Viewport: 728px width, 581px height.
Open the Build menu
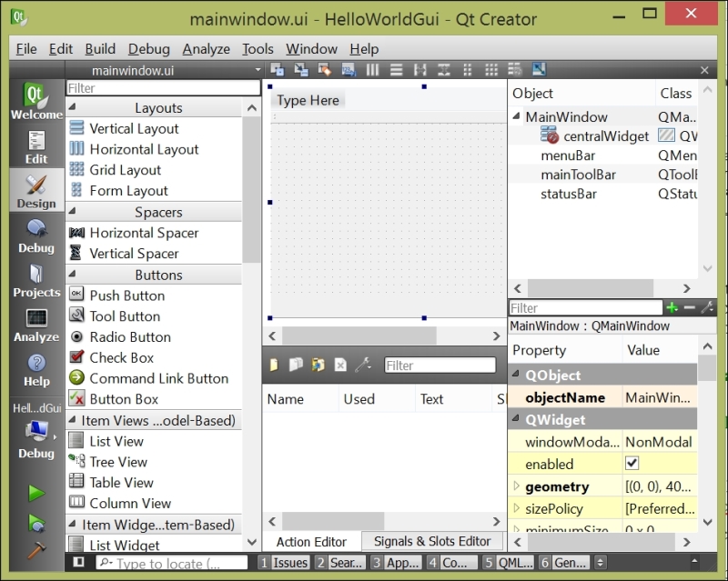[100, 49]
